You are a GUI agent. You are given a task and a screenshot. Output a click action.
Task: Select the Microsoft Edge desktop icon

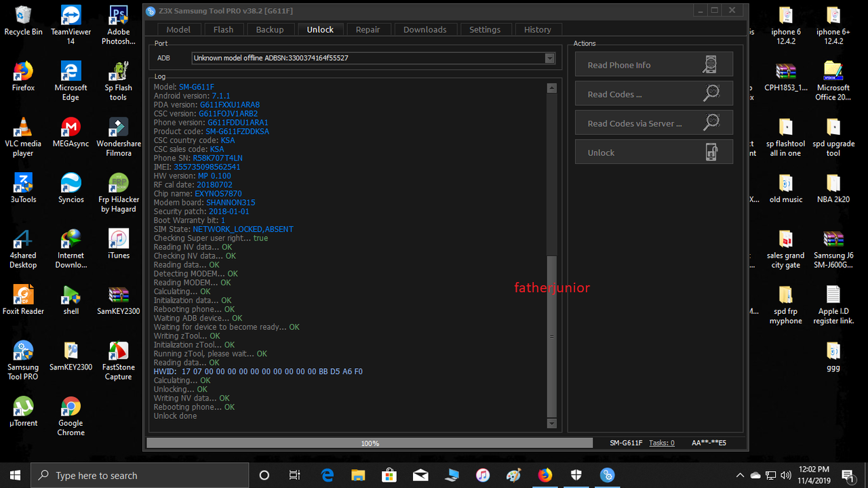tap(71, 81)
